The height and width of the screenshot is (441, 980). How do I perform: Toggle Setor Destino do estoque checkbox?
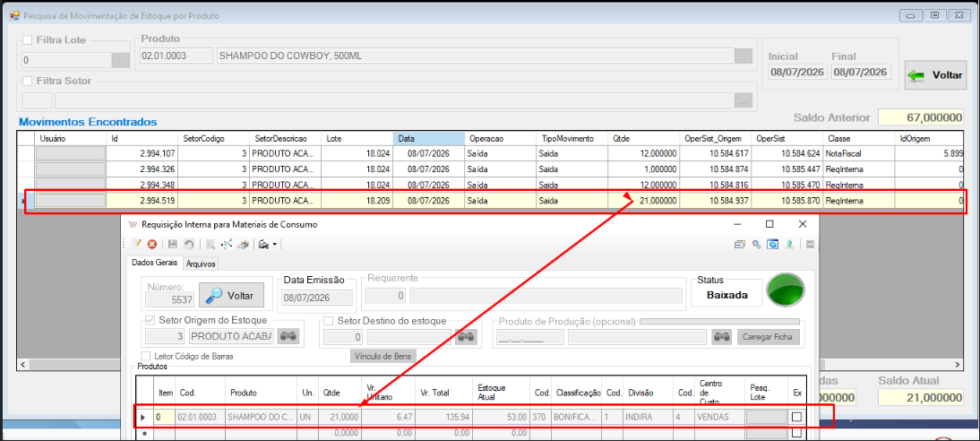[x=328, y=321]
